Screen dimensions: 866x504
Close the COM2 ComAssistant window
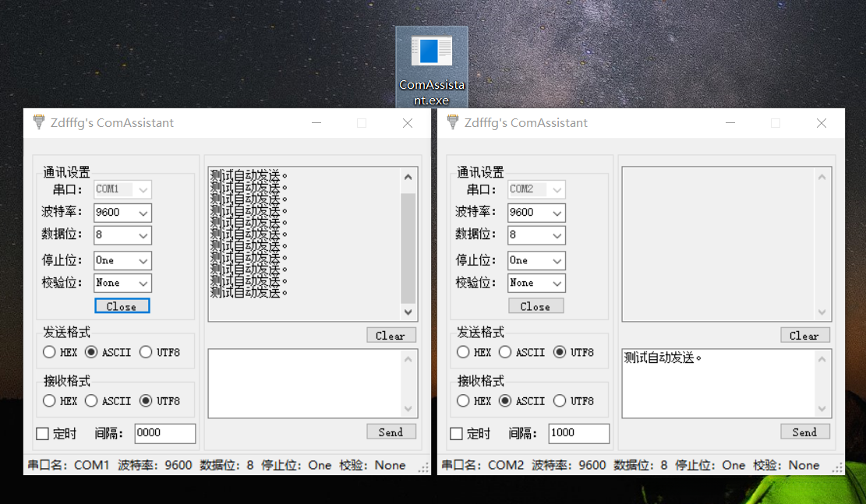(822, 122)
